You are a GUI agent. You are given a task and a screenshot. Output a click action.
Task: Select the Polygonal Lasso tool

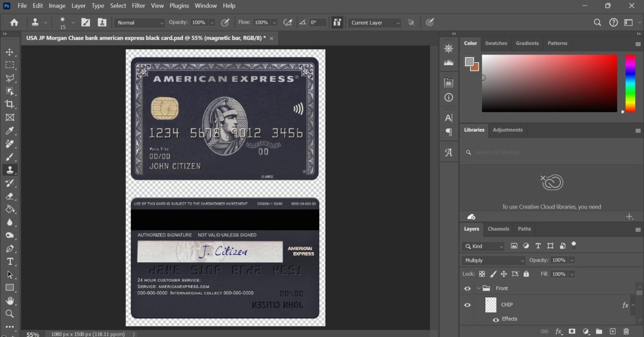pyautogui.click(x=10, y=78)
